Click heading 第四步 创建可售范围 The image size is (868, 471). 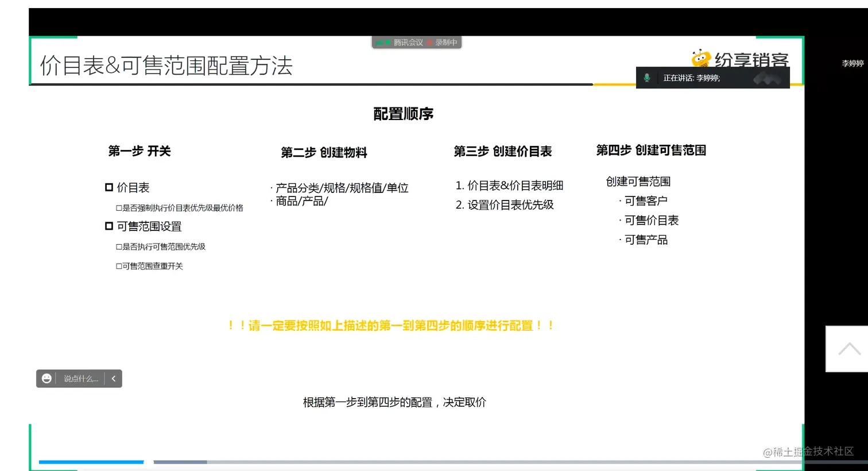click(x=651, y=150)
